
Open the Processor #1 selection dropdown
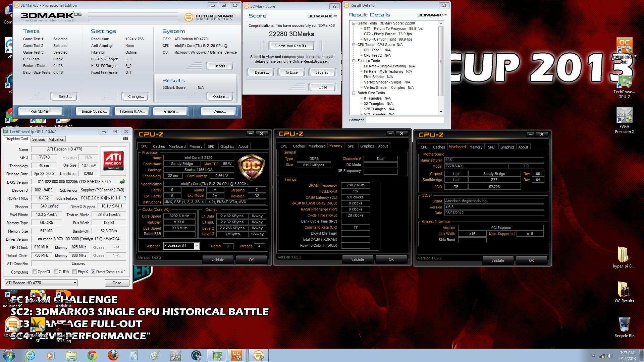pyautogui.click(x=181, y=246)
